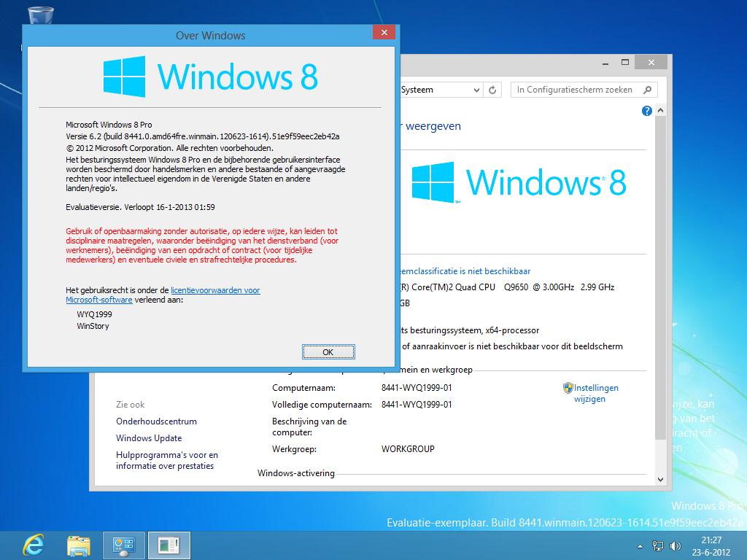Open the volume tray icon
The height and width of the screenshot is (560, 747).
coord(675,546)
